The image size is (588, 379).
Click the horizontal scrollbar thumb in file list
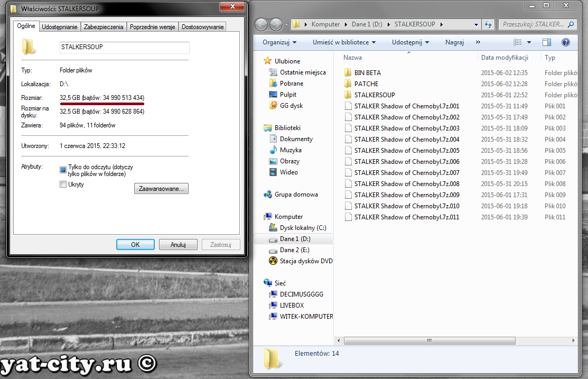(430, 341)
